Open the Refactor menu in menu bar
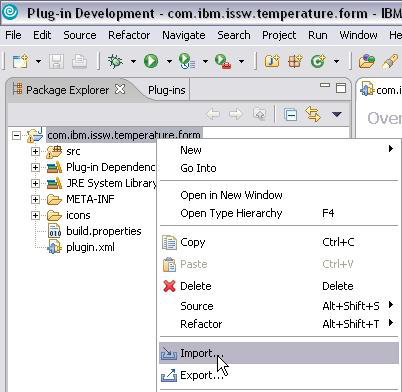 click(129, 35)
